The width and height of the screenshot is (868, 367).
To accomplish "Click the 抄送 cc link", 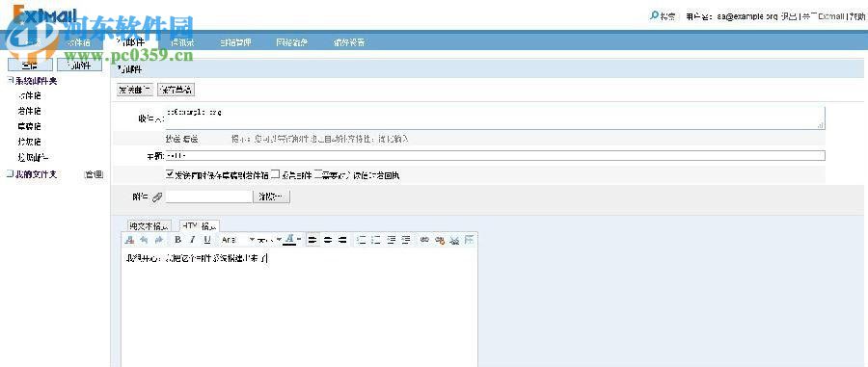I will tap(173, 139).
